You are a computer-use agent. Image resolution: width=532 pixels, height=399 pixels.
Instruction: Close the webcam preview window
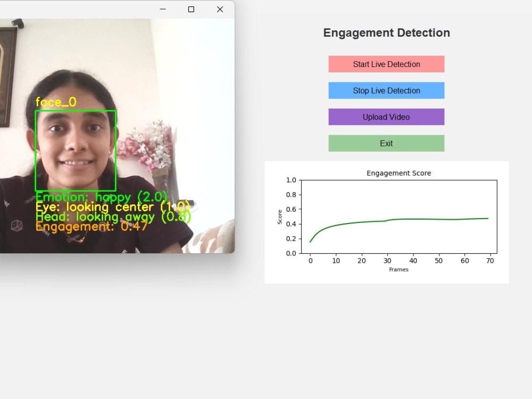point(220,9)
